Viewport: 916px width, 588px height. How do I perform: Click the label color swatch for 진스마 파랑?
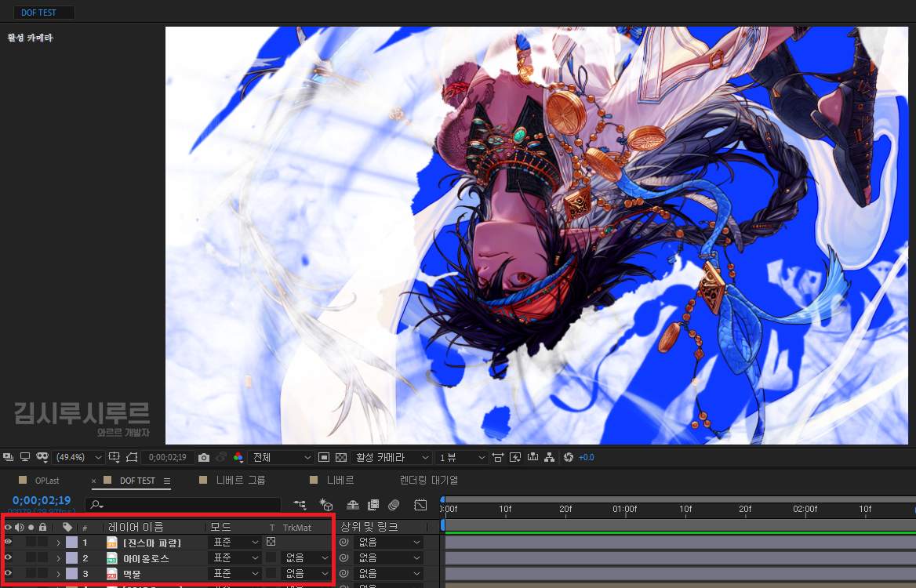pos(71,543)
